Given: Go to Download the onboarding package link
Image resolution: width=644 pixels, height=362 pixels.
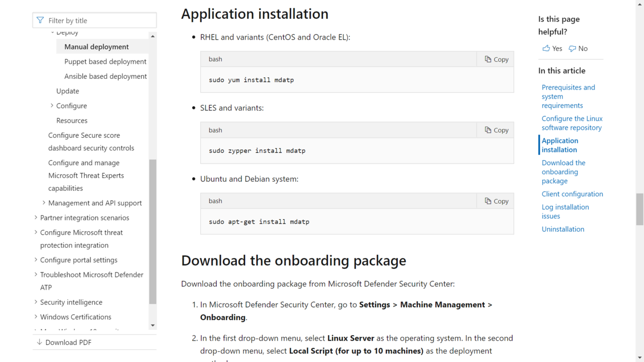Looking at the screenshot, I should point(563,172).
